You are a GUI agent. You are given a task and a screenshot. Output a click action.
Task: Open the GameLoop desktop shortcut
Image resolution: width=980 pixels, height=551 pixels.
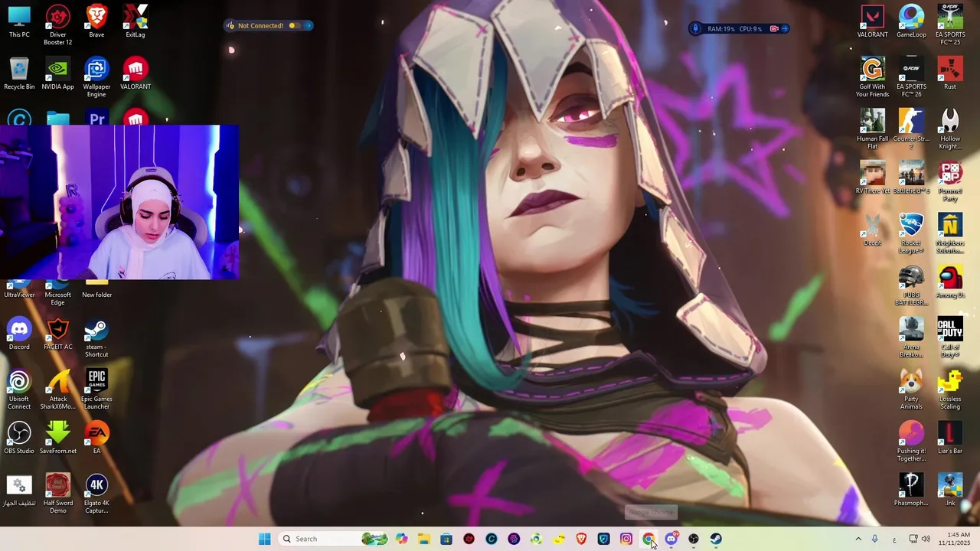[x=911, y=21]
